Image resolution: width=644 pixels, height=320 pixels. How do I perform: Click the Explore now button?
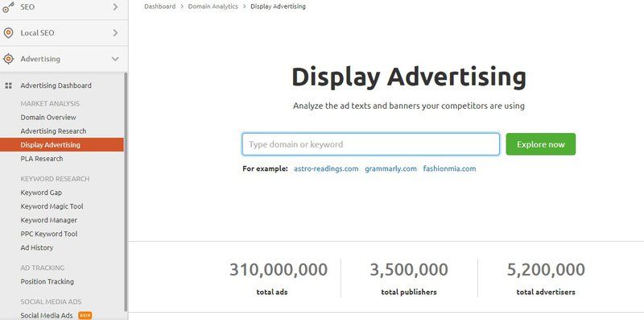coord(540,144)
